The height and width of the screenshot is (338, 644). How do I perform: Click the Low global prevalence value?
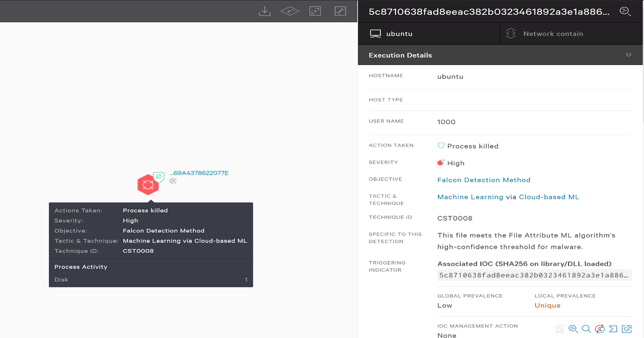tap(445, 305)
